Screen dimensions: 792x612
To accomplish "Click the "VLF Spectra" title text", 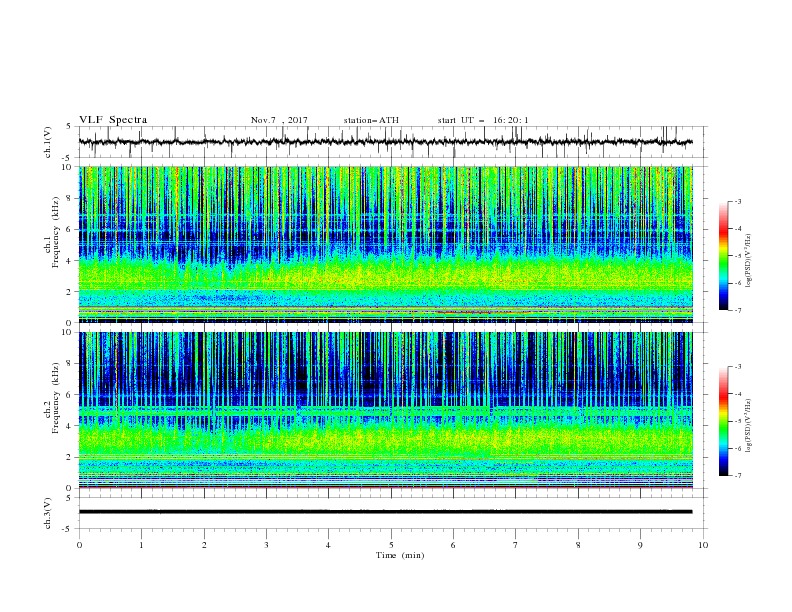I will pyautogui.click(x=113, y=120).
